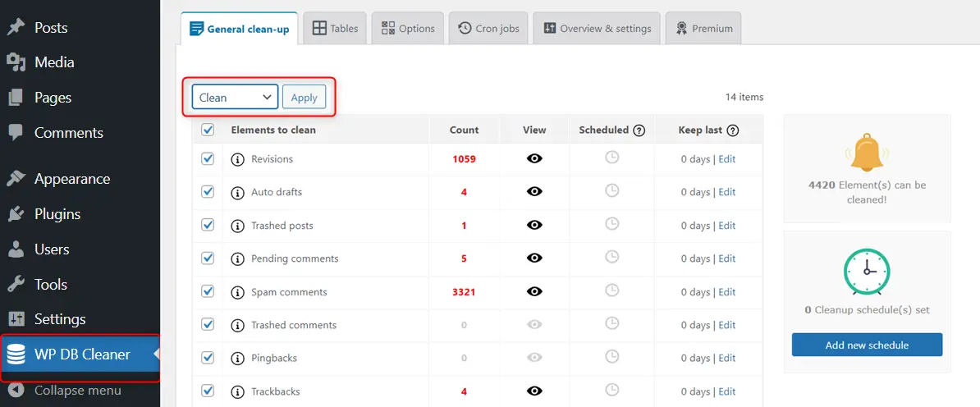Uncheck the Spam comments checkbox
Image resolution: width=980 pixels, height=407 pixels.
pyautogui.click(x=208, y=291)
